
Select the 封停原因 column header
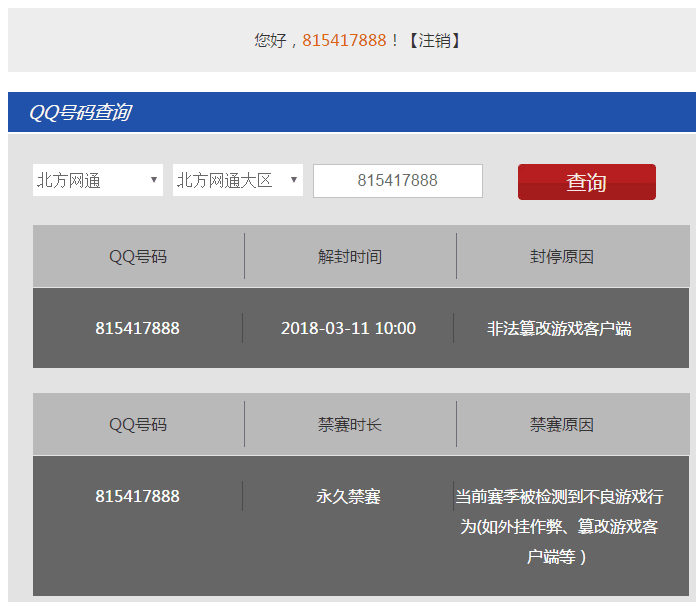562,257
